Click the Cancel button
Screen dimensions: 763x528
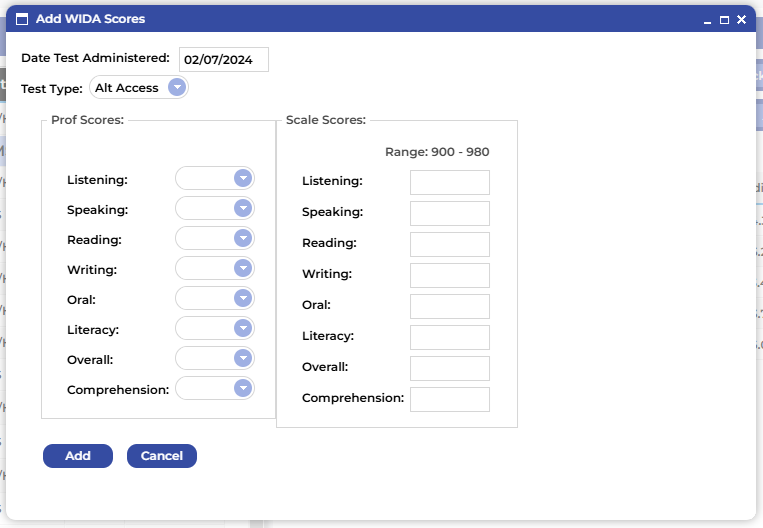pyautogui.click(x=162, y=456)
